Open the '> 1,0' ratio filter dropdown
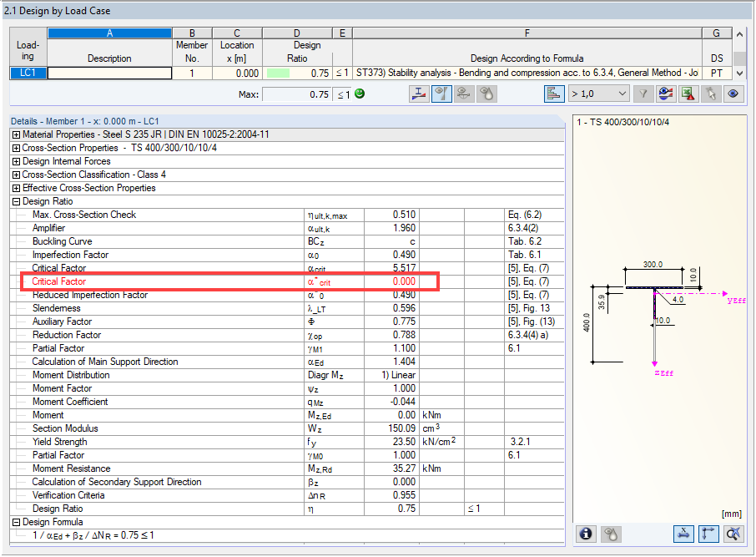The width and height of the screenshot is (756, 557). coord(599,94)
